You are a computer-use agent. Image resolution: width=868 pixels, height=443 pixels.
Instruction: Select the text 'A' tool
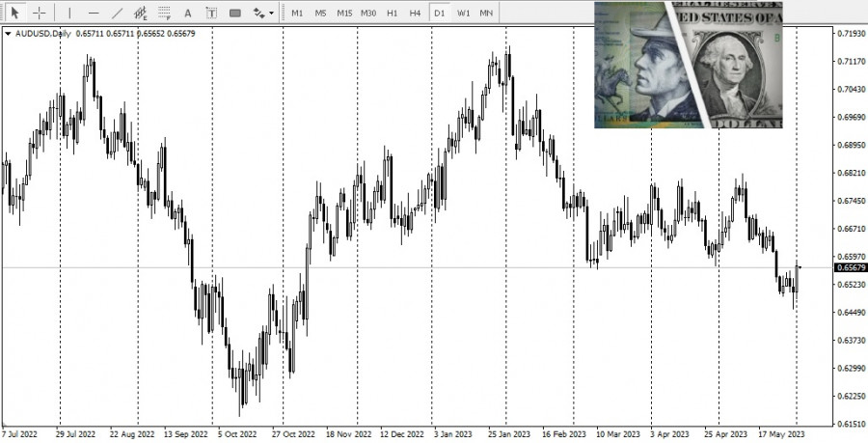point(188,13)
